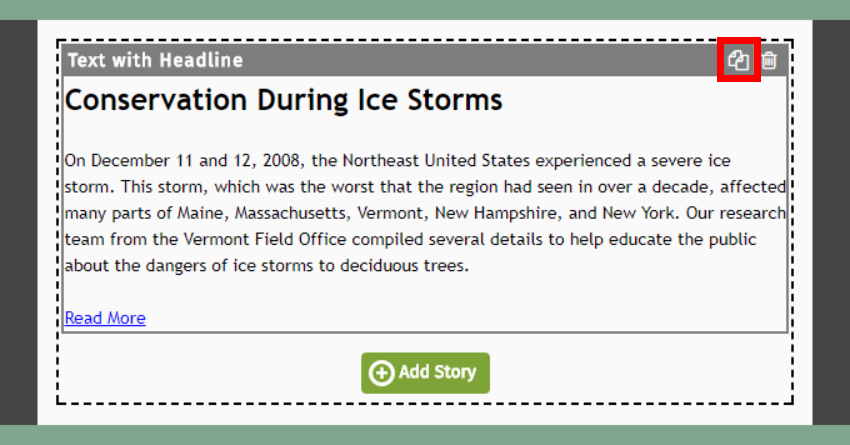Image resolution: width=850 pixels, height=445 pixels.
Task: Click the plus circle icon on Add Story
Action: [382, 373]
